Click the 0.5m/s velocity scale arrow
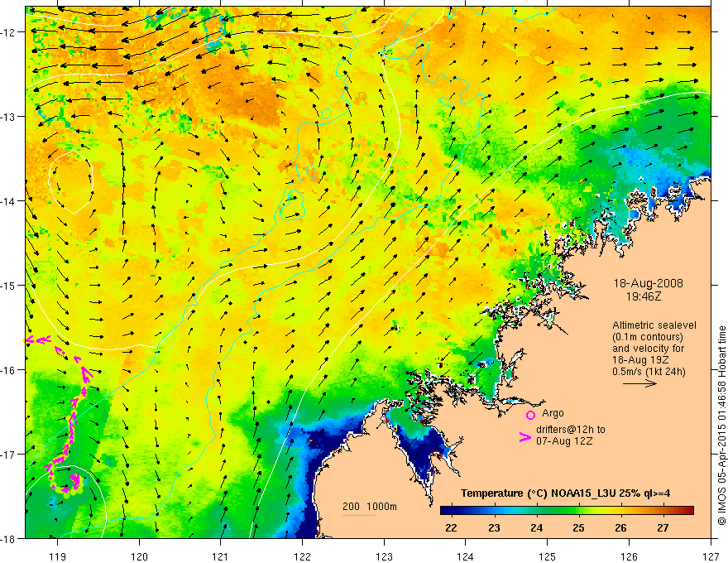 pos(639,383)
